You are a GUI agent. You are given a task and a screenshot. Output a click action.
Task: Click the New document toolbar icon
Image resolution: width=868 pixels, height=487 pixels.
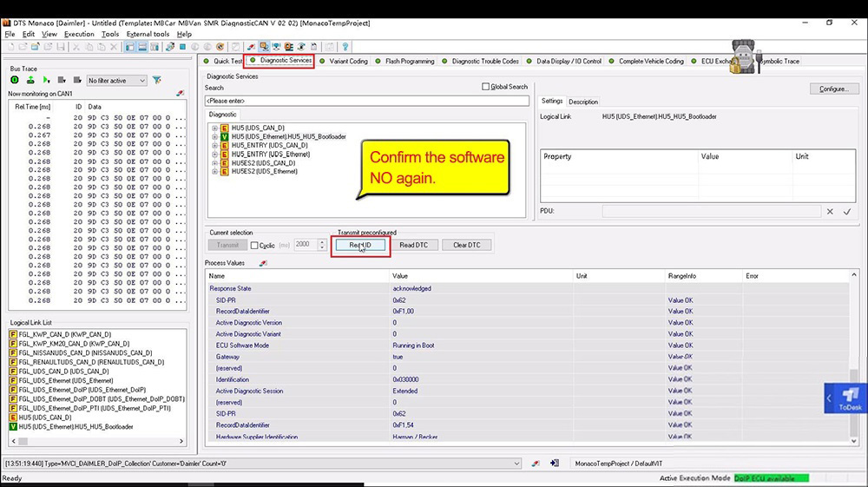coord(10,47)
